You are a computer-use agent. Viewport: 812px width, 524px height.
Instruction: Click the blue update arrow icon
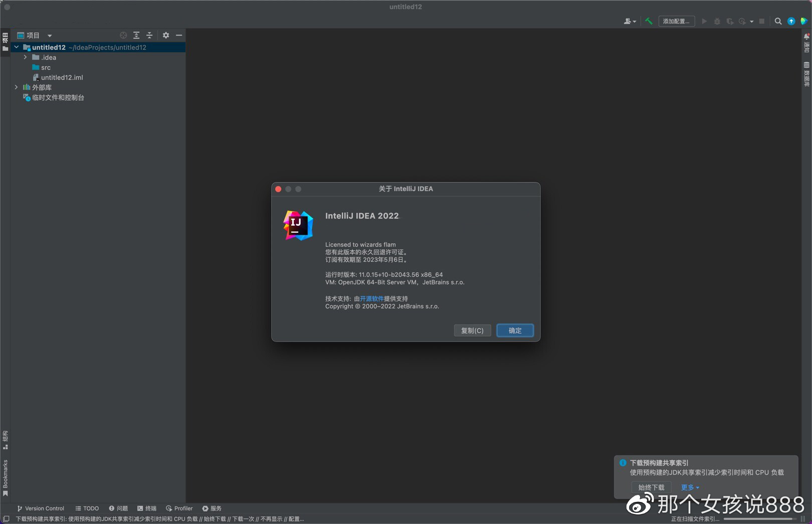tap(791, 21)
